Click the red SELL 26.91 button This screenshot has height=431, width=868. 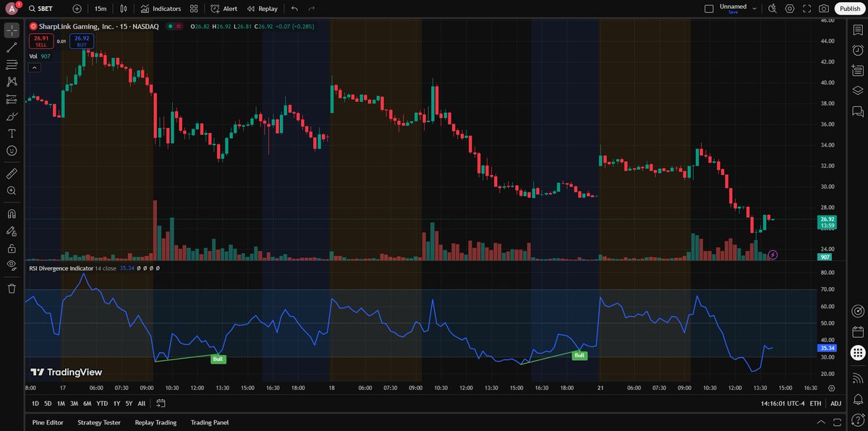click(x=41, y=41)
